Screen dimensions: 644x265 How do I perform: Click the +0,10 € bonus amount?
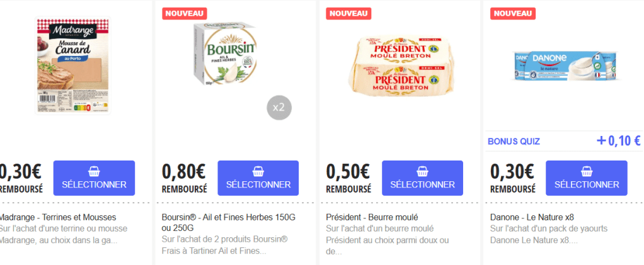pos(618,141)
